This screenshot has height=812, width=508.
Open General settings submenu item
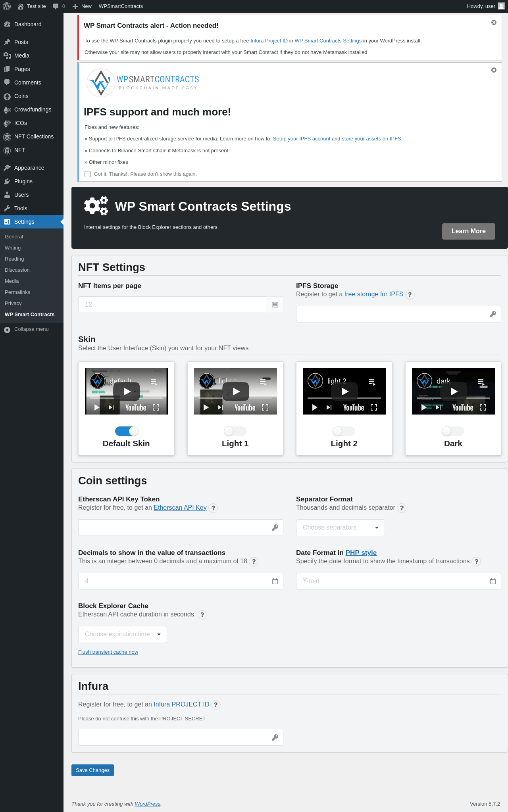point(14,237)
